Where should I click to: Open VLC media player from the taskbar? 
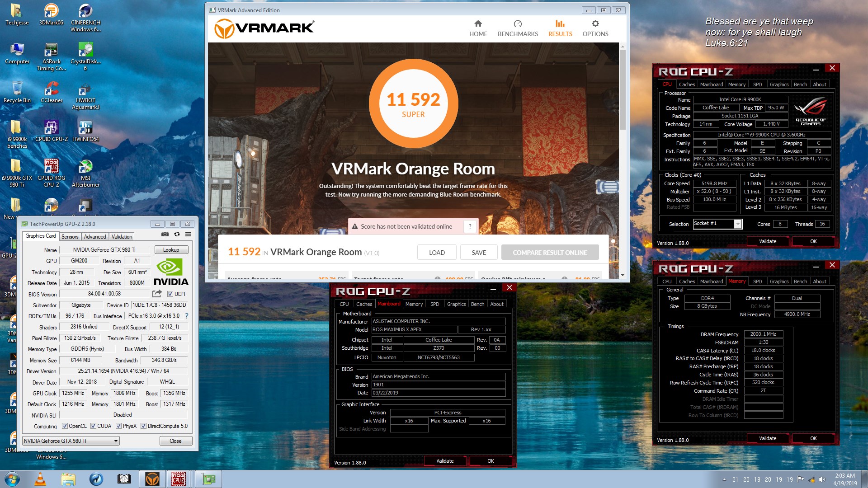pyautogui.click(x=40, y=479)
